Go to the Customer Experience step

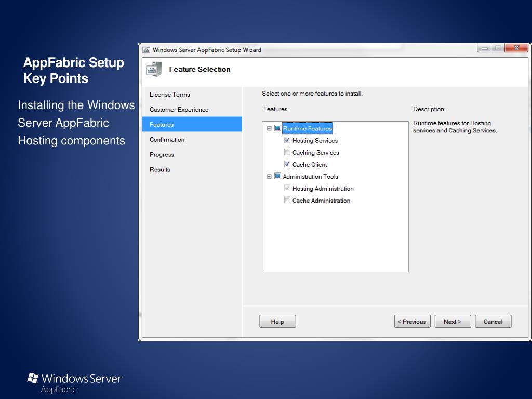[x=179, y=110]
